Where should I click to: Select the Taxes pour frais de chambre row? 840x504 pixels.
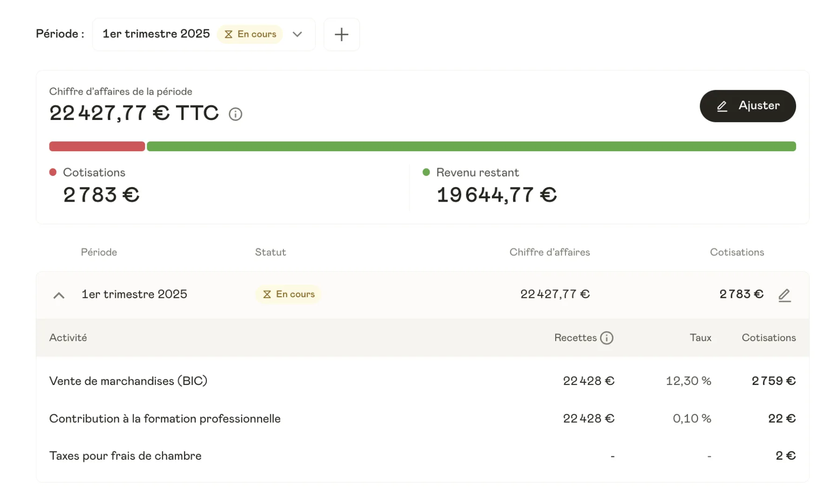coord(125,456)
